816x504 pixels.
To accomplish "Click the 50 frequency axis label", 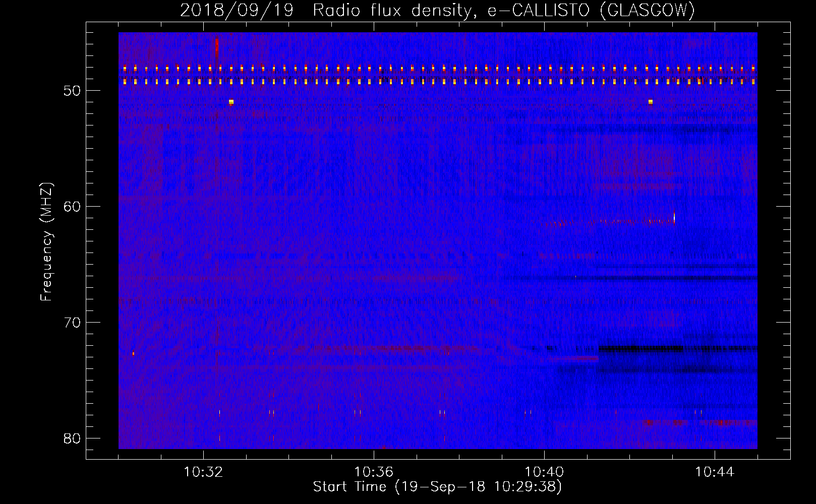I will point(72,91).
